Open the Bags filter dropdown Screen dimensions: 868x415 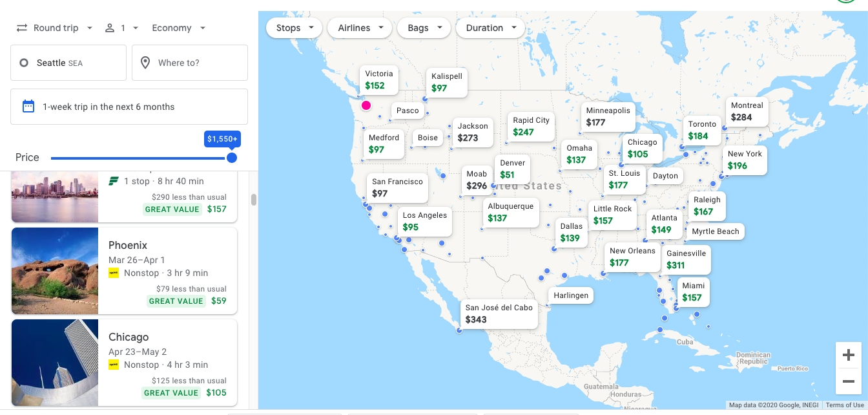click(424, 28)
